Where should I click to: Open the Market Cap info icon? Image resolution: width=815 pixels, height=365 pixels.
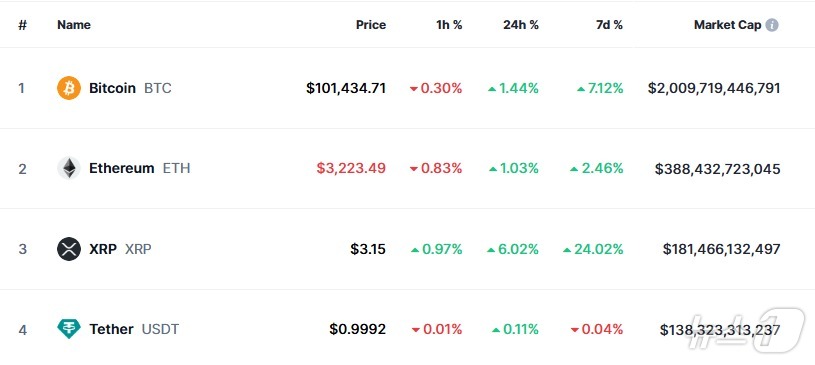click(x=772, y=25)
